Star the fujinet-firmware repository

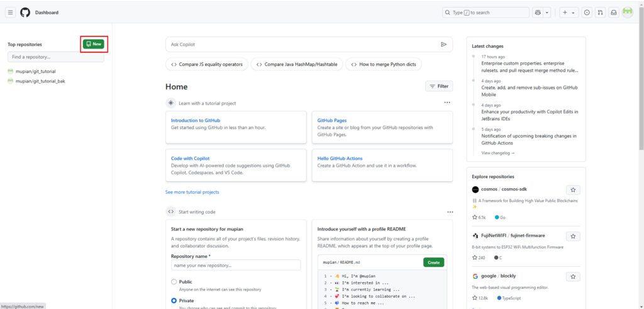click(573, 236)
